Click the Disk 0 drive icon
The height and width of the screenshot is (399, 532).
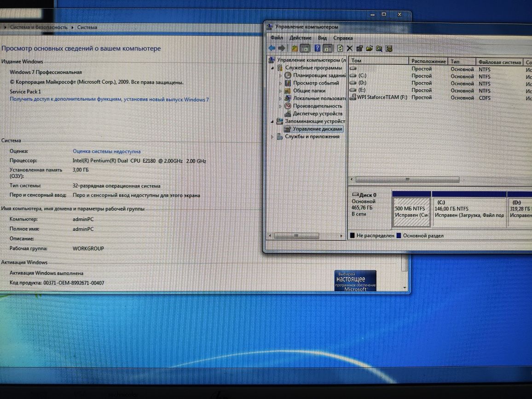coord(355,194)
